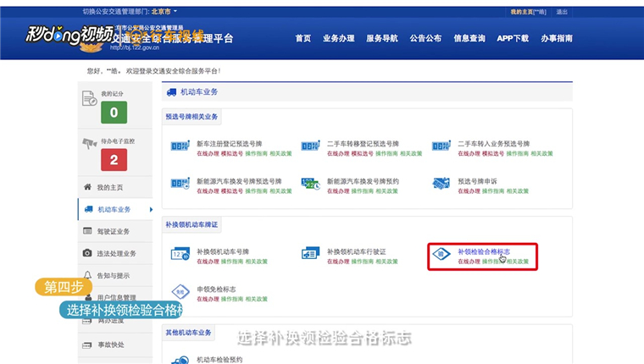This screenshot has height=364, width=644.
Task: Open 预选号牌申诉 service
Action: coord(477,181)
